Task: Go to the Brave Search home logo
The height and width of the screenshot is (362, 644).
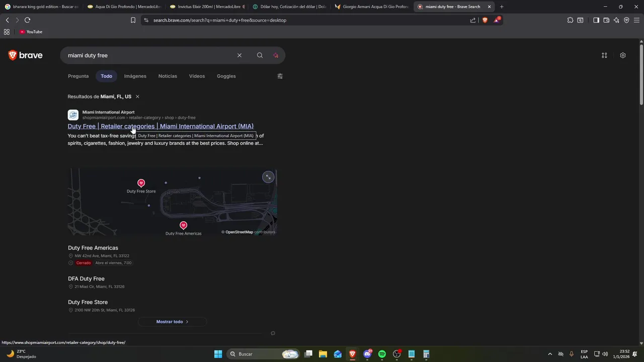Action: click(x=25, y=55)
